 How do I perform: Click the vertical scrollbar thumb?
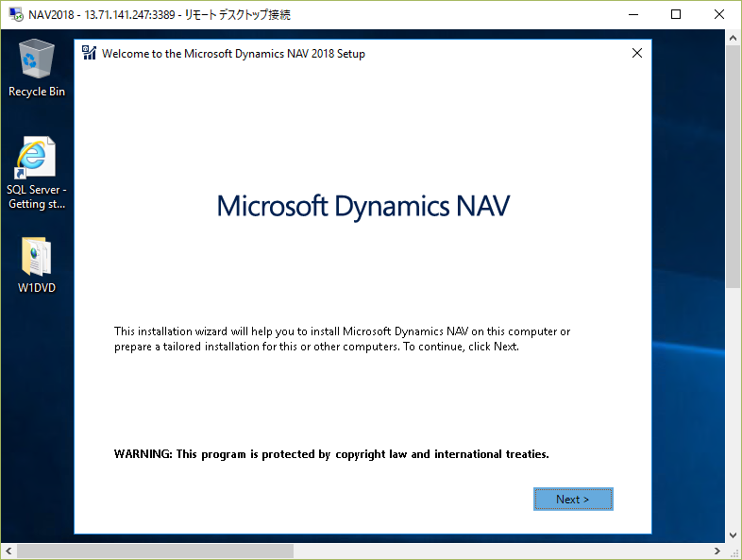pyautogui.click(x=733, y=167)
